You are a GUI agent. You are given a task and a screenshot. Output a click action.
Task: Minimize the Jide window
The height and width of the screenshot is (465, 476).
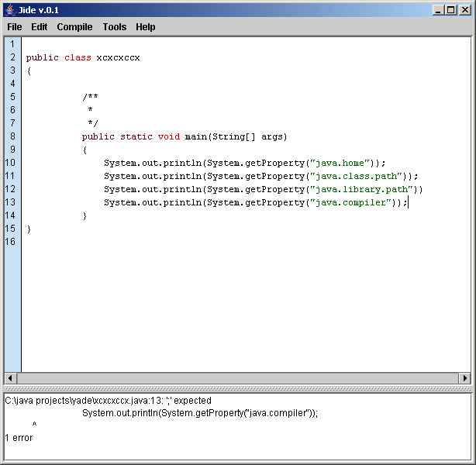pos(438,10)
